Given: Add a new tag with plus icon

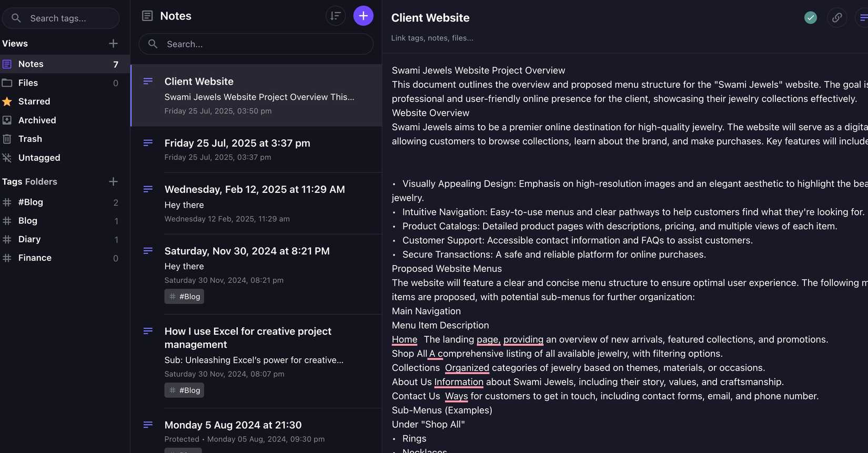Looking at the screenshot, I should pyautogui.click(x=113, y=182).
